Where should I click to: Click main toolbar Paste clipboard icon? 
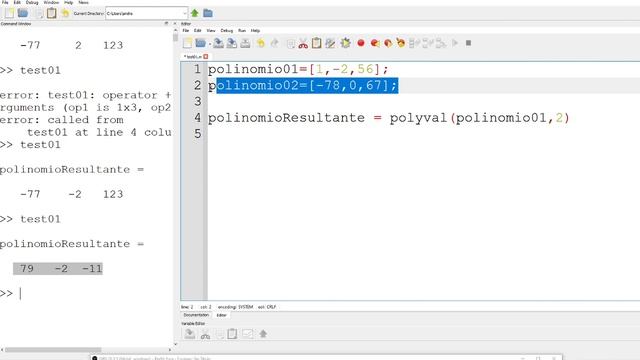[51, 13]
